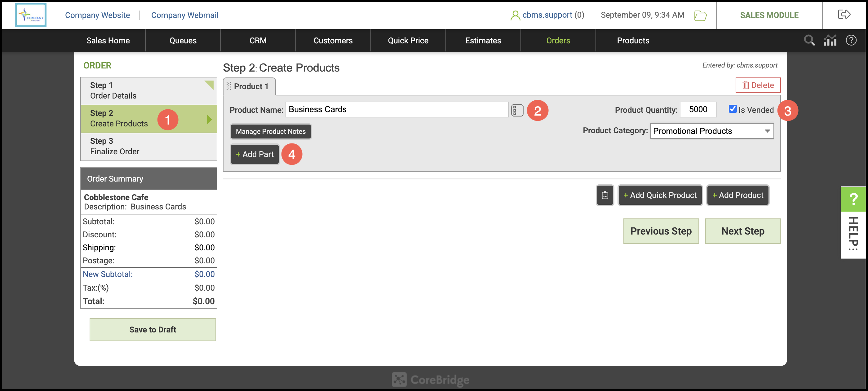The height and width of the screenshot is (391, 868).
Task: Click the Product Quantity field
Action: 698,109
